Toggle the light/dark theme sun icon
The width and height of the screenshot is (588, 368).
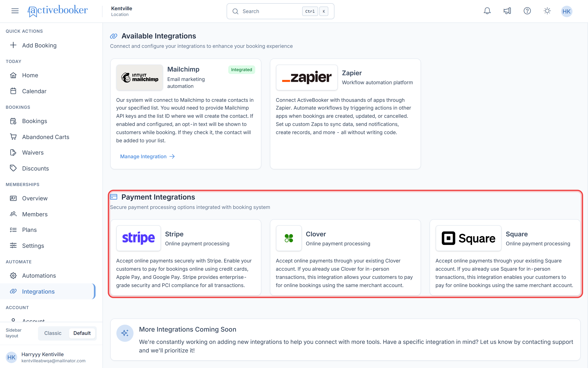point(547,11)
